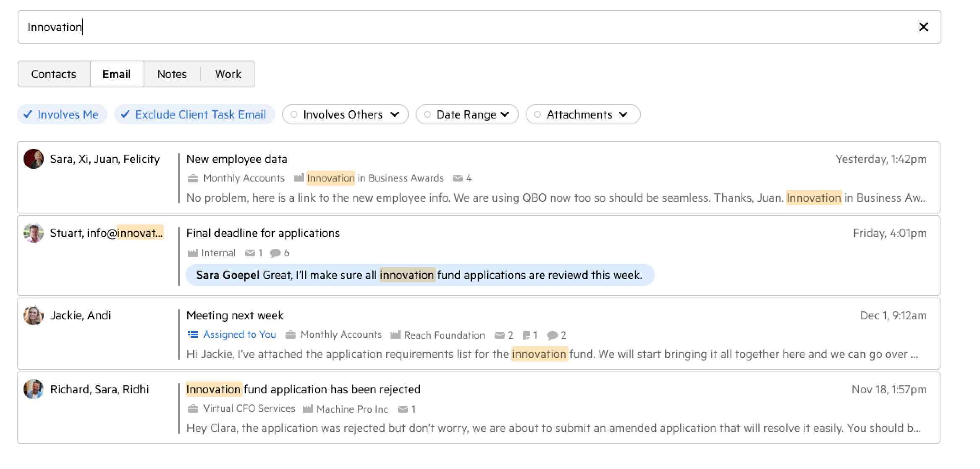Image resolution: width=980 pixels, height=469 pixels.
Task: Click Stuart's avatar on the Final deadline email
Action: (x=34, y=233)
